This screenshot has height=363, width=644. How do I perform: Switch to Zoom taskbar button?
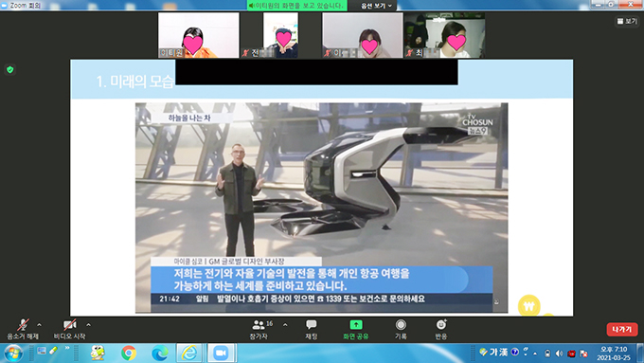pos(222,354)
